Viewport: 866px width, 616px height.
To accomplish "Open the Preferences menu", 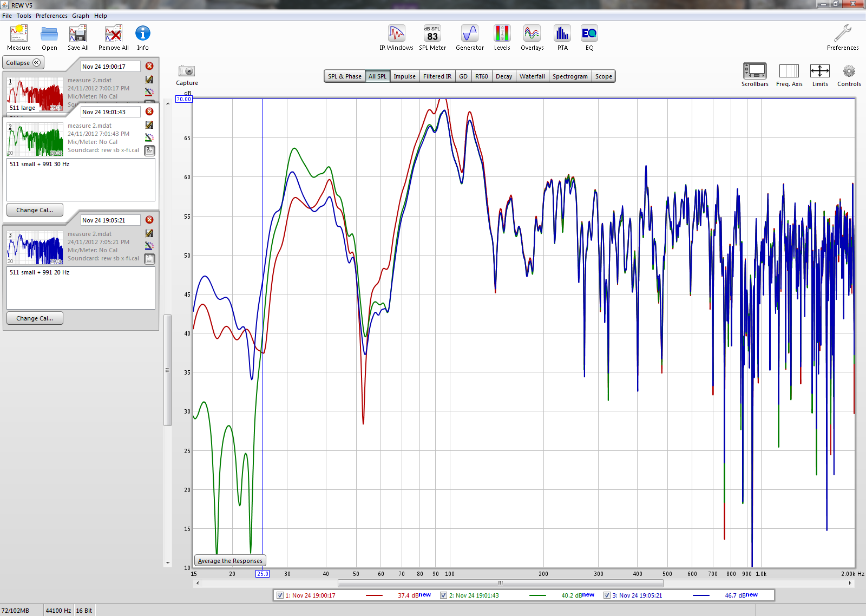I will pos(51,16).
